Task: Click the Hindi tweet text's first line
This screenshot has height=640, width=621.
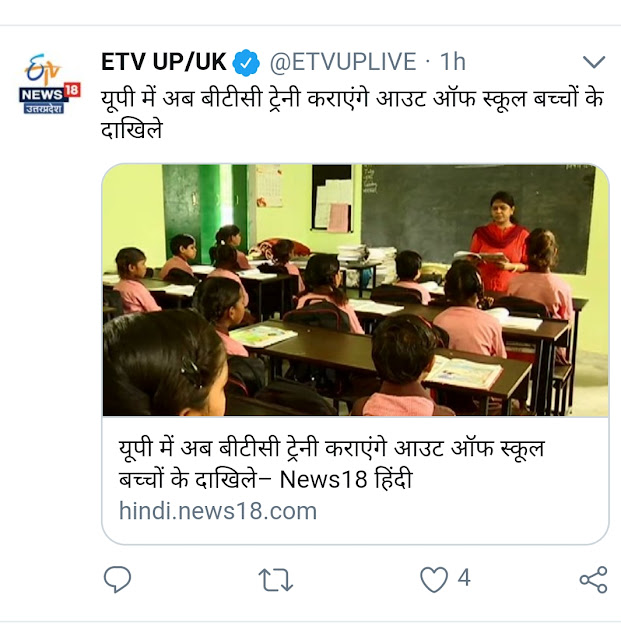Action: pos(352,98)
